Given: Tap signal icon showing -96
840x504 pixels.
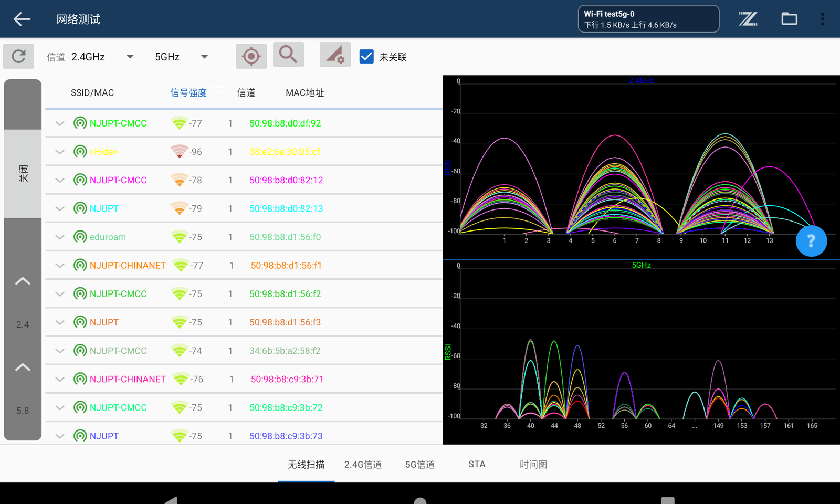Looking at the screenshot, I should 179,152.
